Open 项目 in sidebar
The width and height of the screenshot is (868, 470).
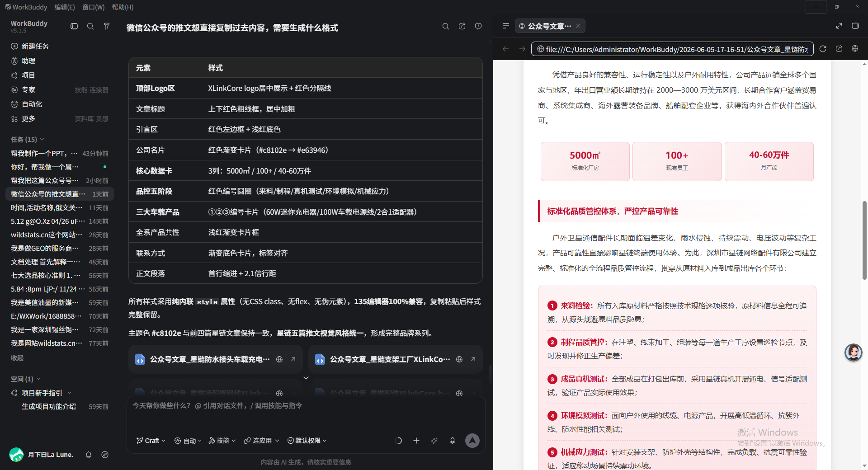60,75
